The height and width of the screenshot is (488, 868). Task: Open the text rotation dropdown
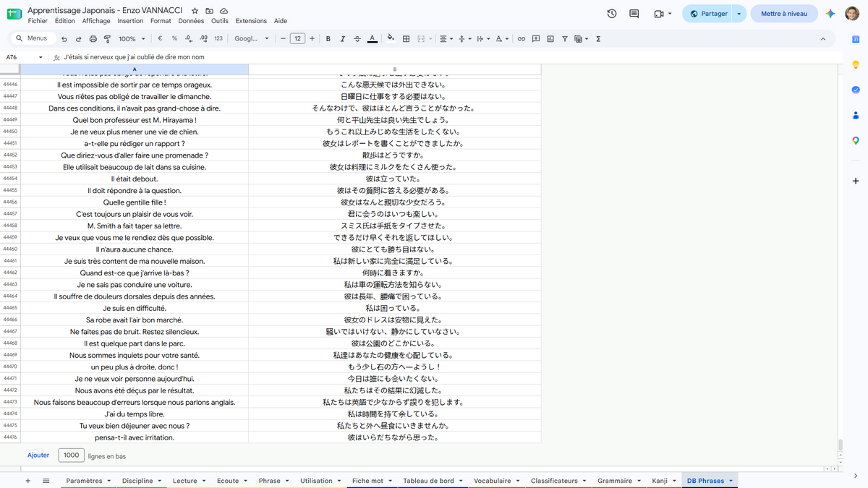(x=502, y=39)
